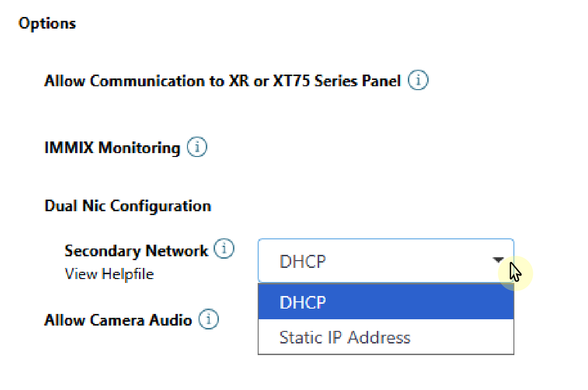Screen dimensions: 588x390
Task: Click View Helpfile under Secondary Network
Action: (x=108, y=274)
